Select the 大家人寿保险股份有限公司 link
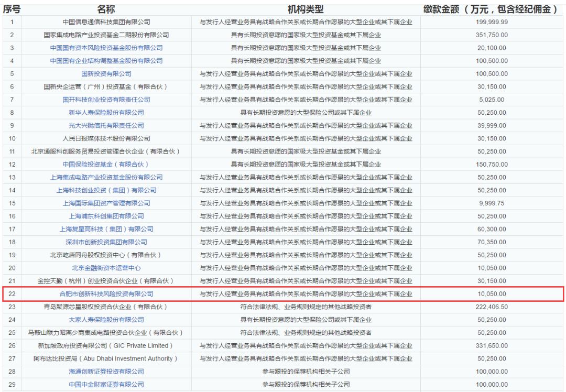Image resolution: width=566 pixels, height=392 pixels. coord(106,320)
